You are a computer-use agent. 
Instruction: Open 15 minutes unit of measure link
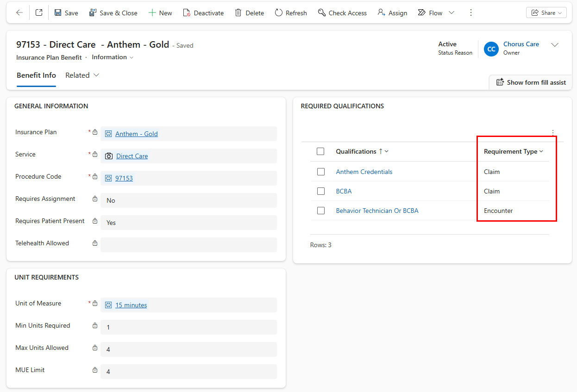pos(131,305)
